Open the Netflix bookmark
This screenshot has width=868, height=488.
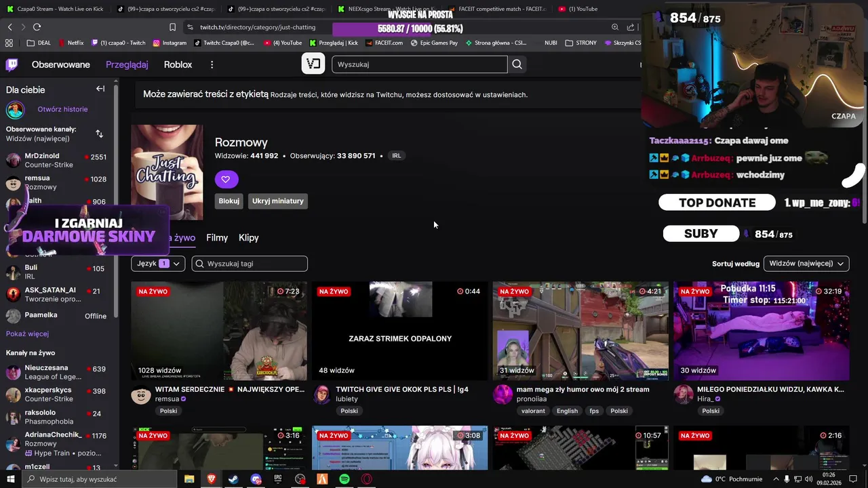coord(71,43)
